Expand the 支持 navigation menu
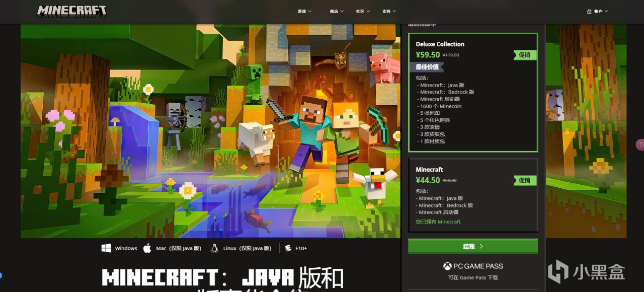 click(x=389, y=11)
